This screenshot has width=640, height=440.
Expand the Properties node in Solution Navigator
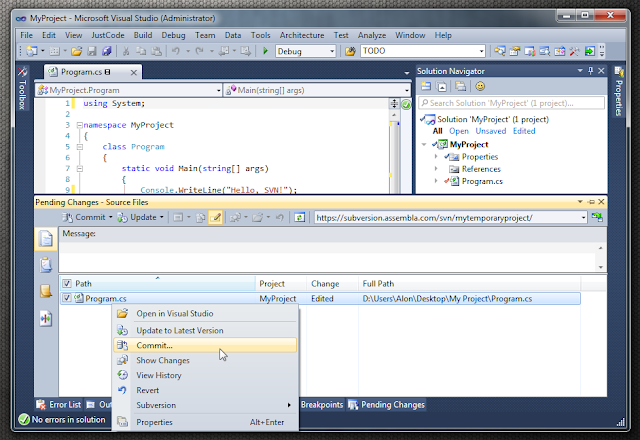(436, 156)
